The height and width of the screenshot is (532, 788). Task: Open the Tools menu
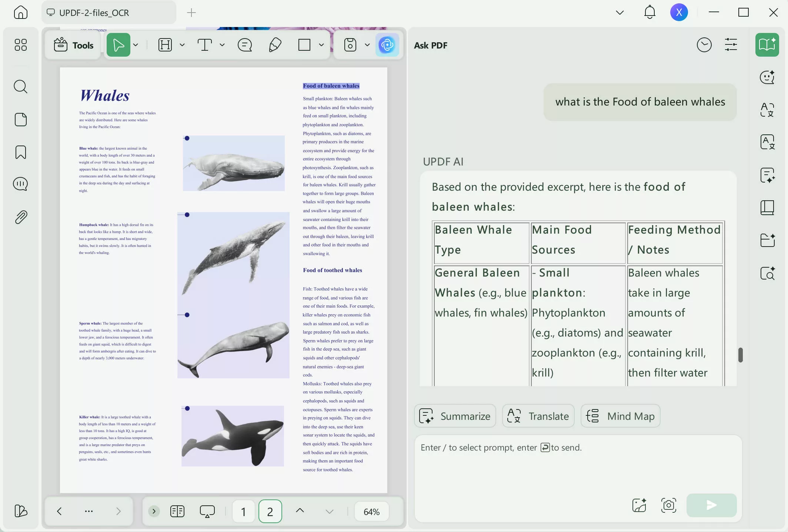click(73, 45)
